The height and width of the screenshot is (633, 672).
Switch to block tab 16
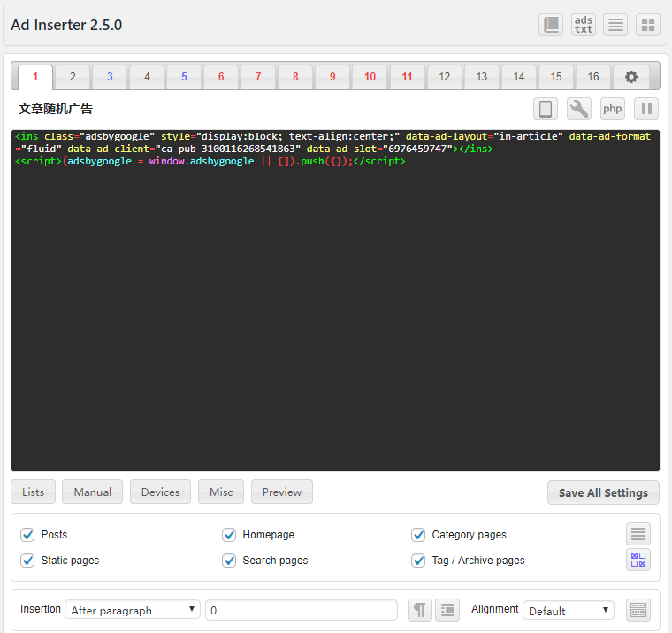tap(593, 77)
